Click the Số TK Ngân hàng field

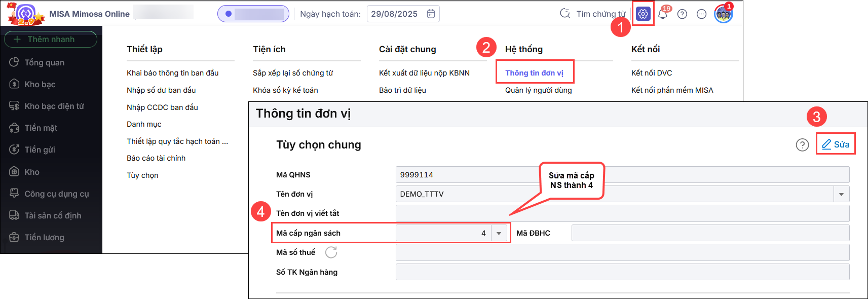622,272
